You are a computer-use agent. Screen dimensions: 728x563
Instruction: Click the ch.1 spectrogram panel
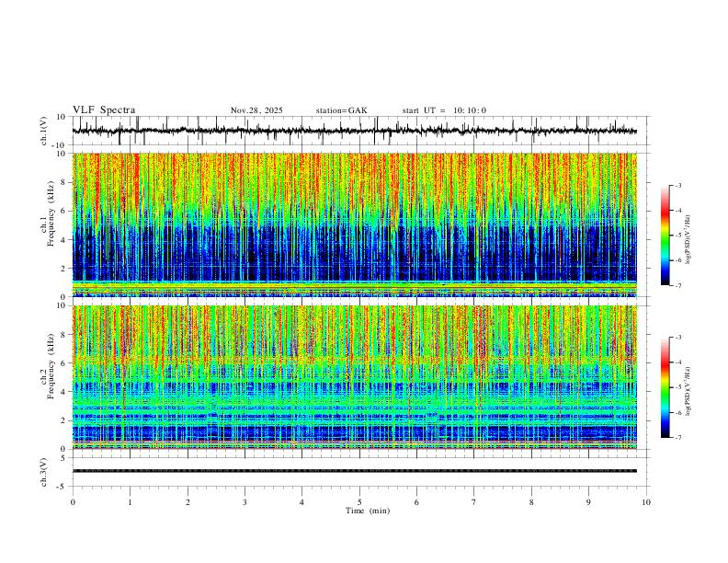[355, 224]
